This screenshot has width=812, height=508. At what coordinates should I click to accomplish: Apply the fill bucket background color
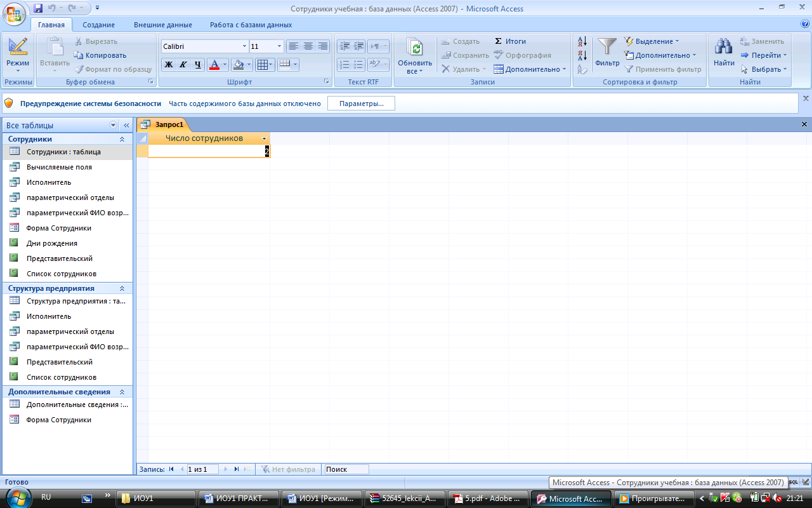tap(239, 65)
